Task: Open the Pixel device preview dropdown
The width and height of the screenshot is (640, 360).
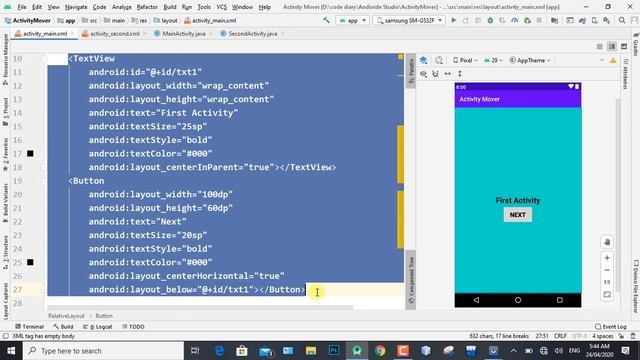Action: [x=465, y=60]
